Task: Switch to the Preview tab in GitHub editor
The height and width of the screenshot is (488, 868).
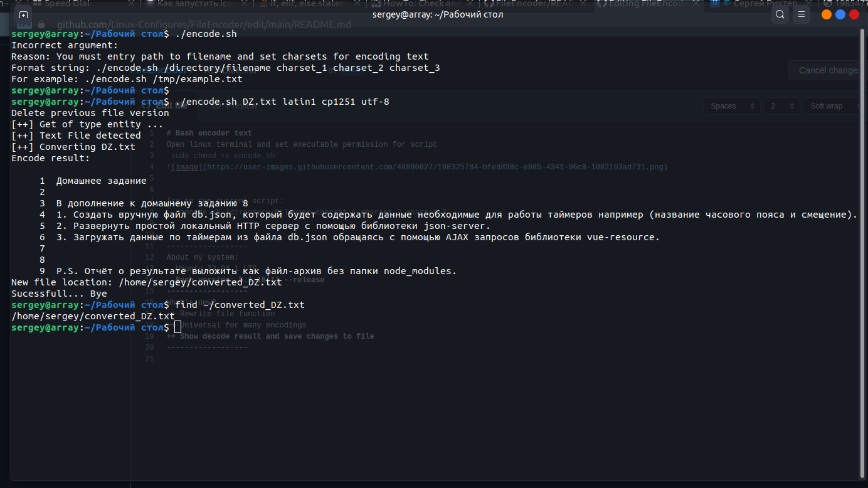Action: coord(233,106)
